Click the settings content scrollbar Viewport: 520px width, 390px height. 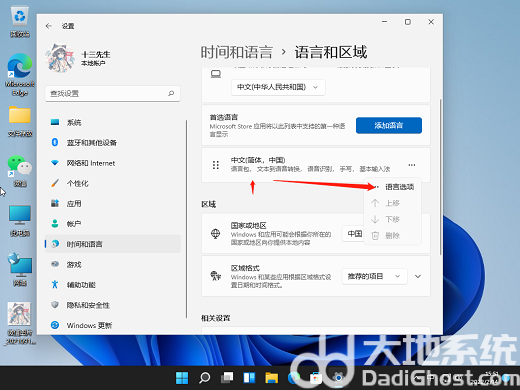point(441,177)
